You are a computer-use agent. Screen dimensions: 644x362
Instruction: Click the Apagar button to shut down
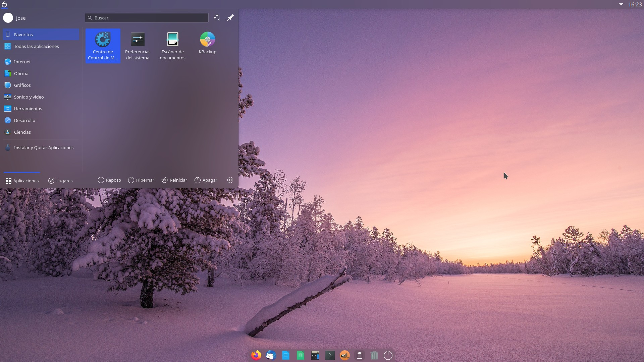pos(206,180)
